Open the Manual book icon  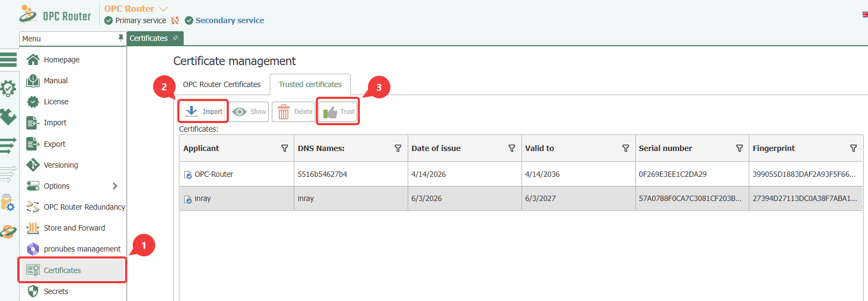pos(33,81)
